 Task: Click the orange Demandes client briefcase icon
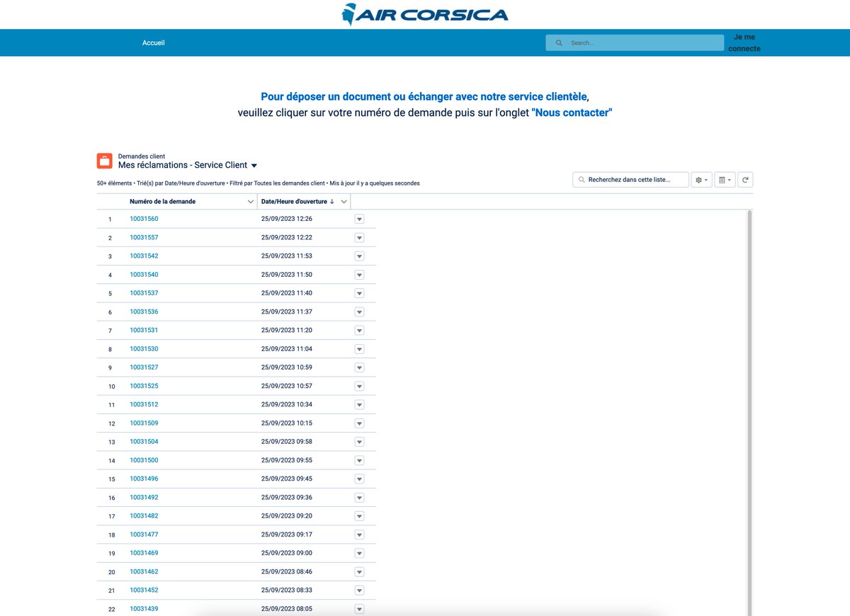pyautogui.click(x=105, y=161)
